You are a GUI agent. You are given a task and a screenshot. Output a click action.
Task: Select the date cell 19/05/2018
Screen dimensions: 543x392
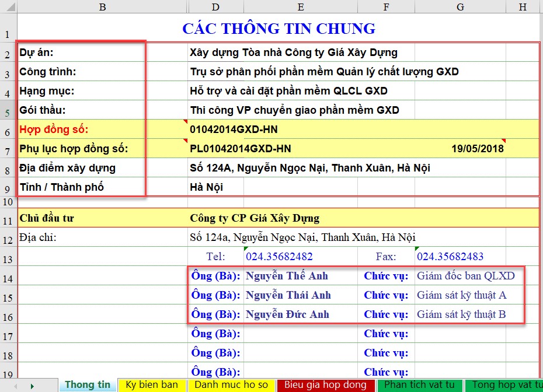tap(477, 149)
